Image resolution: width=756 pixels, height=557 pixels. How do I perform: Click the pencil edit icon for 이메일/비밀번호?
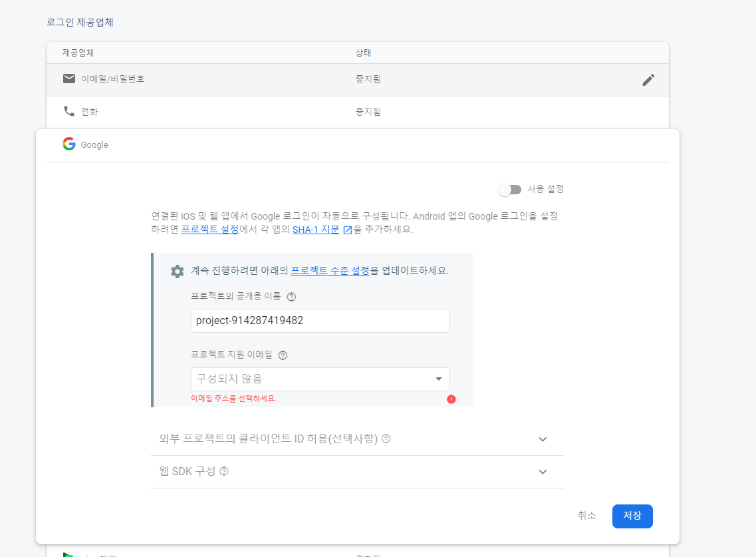pos(648,80)
